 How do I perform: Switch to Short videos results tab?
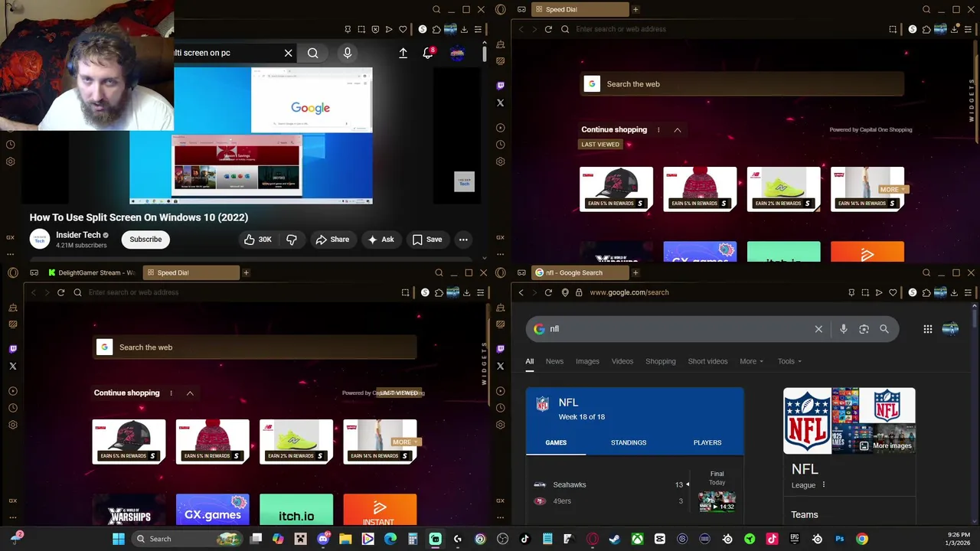pos(707,361)
